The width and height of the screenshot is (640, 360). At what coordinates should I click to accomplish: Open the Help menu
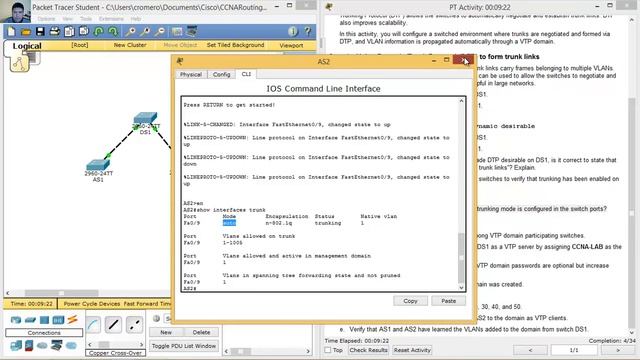136,19
